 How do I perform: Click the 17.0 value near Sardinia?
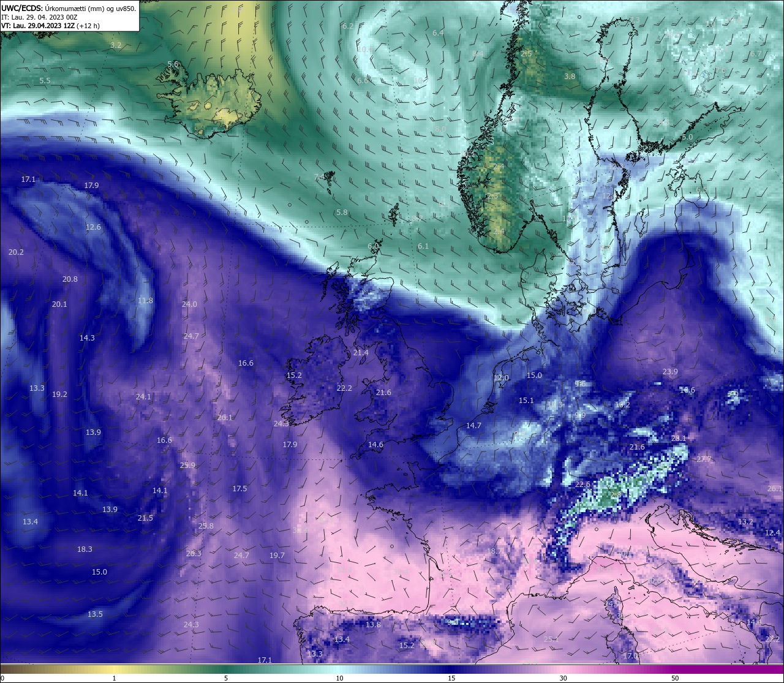click(x=631, y=655)
